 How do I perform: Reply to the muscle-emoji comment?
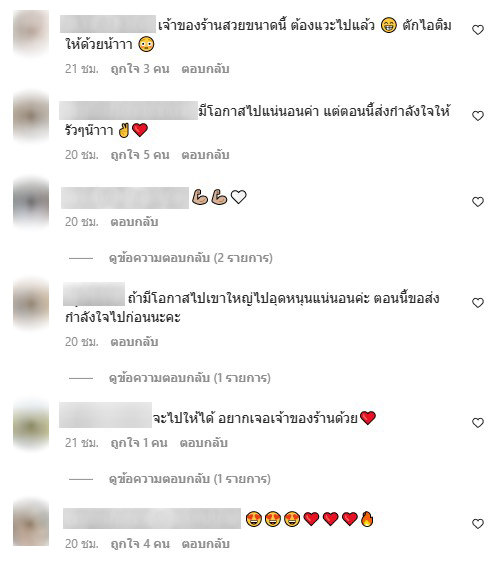[x=134, y=222]
